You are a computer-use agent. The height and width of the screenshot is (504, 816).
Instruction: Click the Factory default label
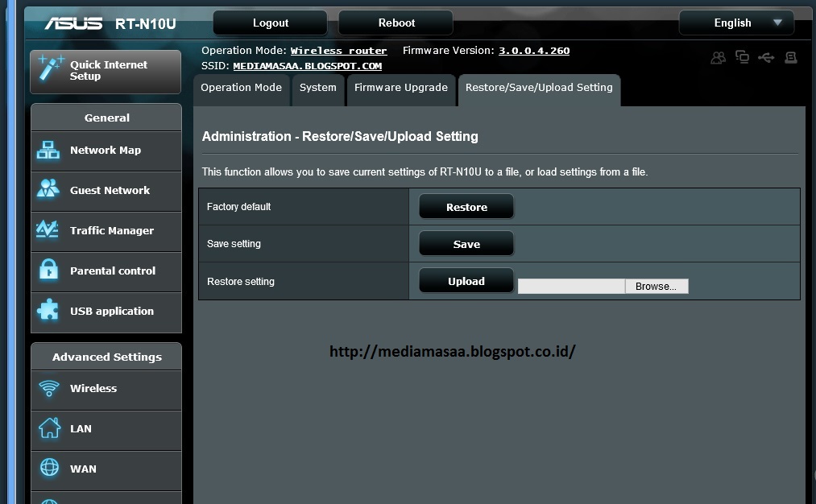click(239, 206)
